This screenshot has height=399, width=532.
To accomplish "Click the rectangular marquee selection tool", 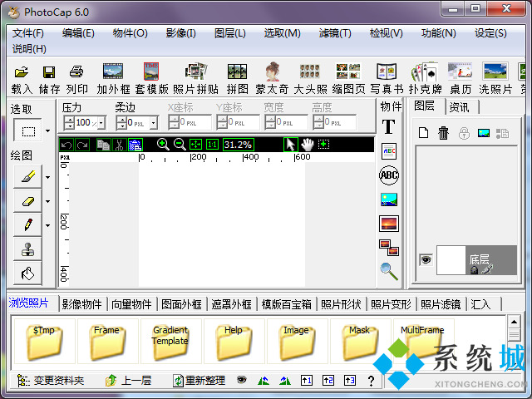I will click(x=27, y=131).
